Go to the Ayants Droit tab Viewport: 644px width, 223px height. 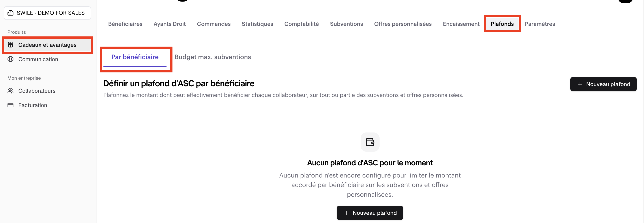(170, 24)
